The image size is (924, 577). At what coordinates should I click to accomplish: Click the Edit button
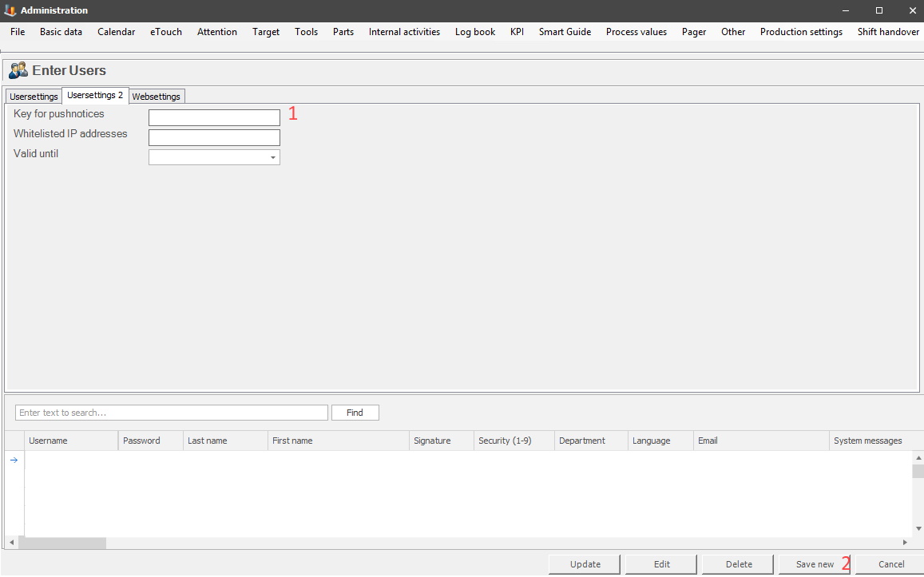[661, 564]
